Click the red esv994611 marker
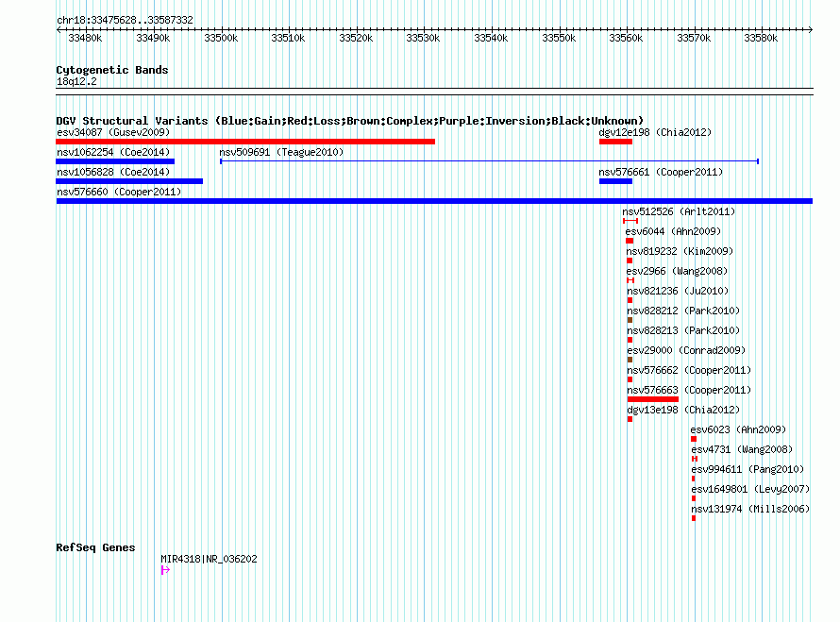Screen dimensions: 840x622 click(x=693, y=479)
